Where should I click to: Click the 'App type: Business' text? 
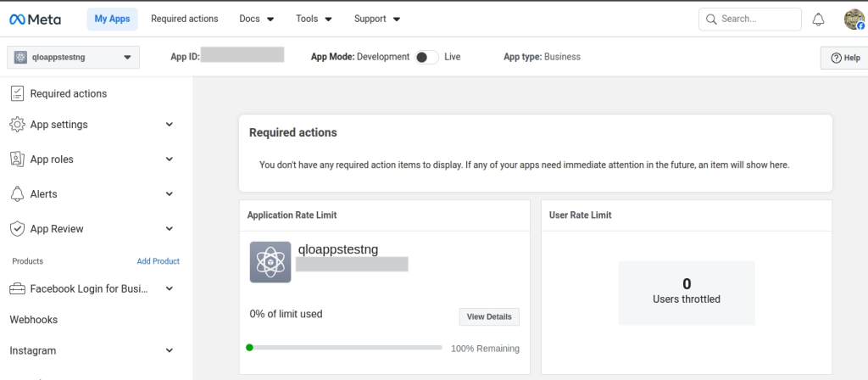coord(542,57)
